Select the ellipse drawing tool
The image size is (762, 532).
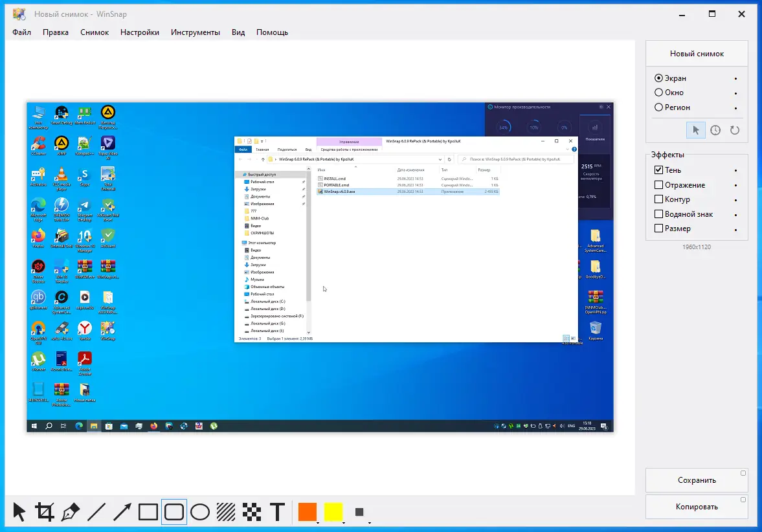tap(199, 511)
